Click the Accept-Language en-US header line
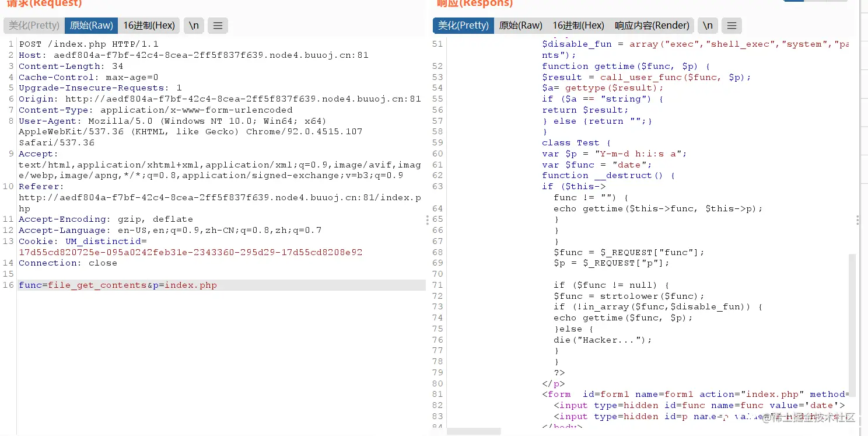Viewport: 868px width, 436px height. point(170,230)
